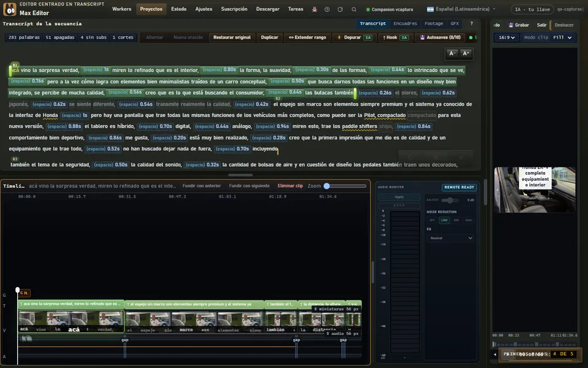588x368 pixels.
Task: Click Eliminar clip in the timeline header
Action: pyautogui.click(x=290, y=186)
